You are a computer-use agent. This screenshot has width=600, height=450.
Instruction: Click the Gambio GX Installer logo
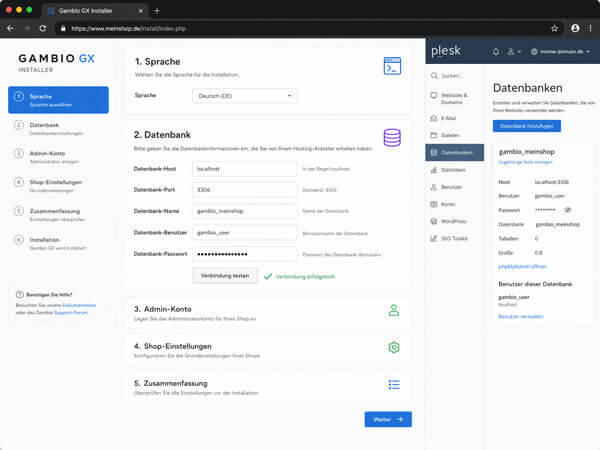56,62
